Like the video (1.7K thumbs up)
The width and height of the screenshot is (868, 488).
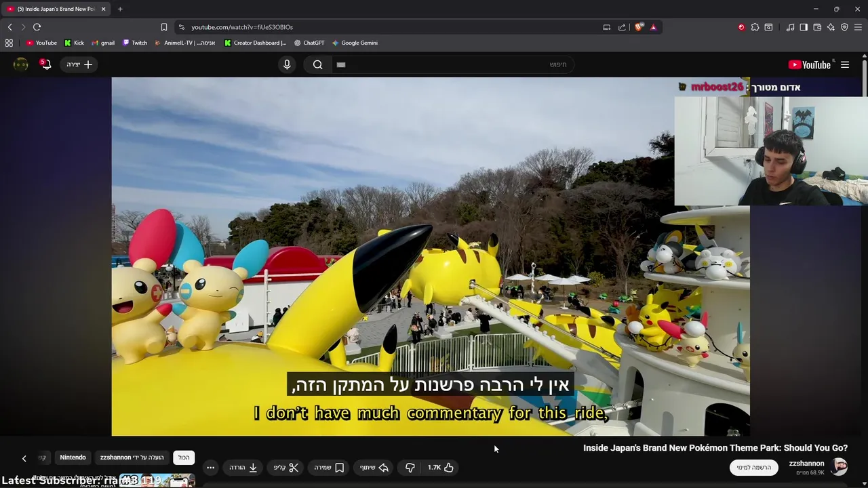[440, 468]
